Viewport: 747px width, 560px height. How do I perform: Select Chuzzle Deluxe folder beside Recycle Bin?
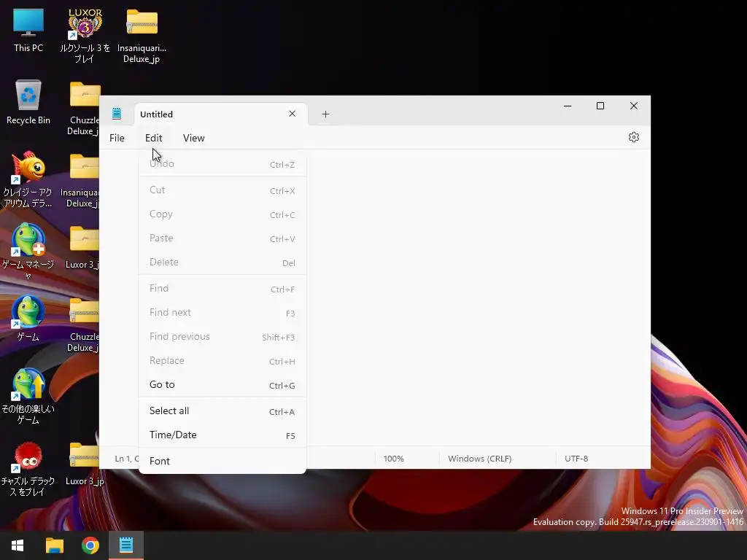pyautogui.click(x=84, y=108)
